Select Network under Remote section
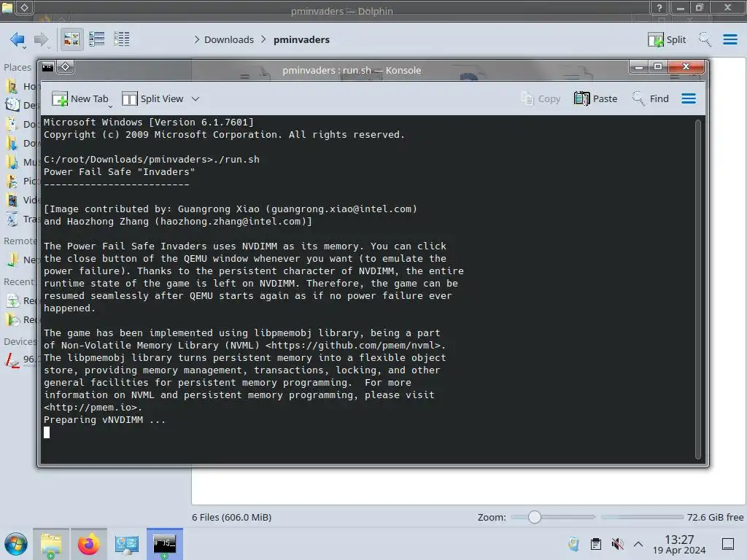The height and width of the screenshot is (560, 747). pos(21,260)
